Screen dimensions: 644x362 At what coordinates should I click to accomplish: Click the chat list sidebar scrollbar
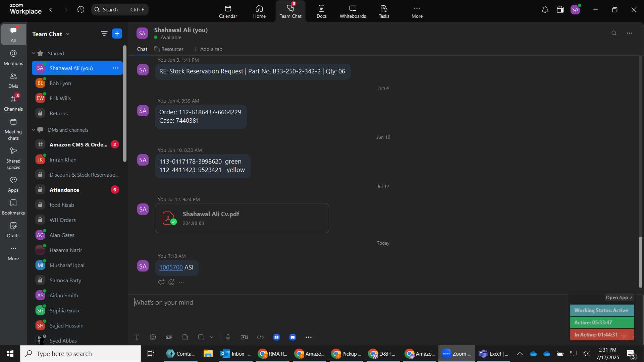pyautogui.click(x=125, y=104)
